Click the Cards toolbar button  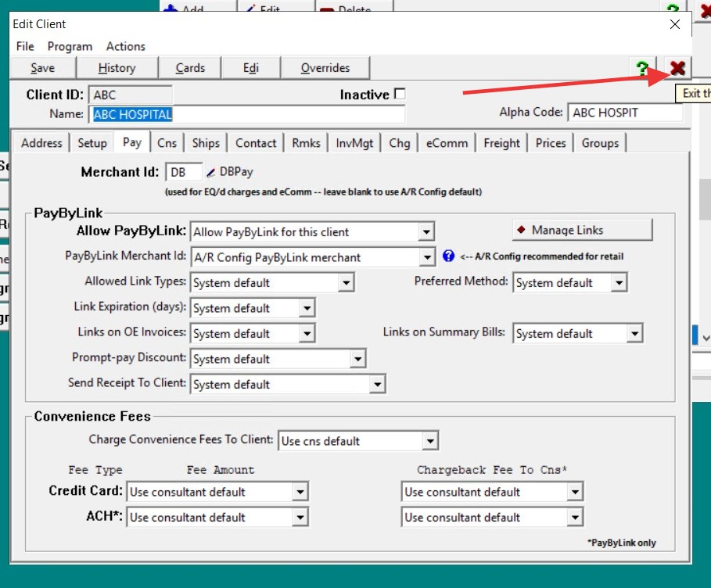[x=190, y=68]
